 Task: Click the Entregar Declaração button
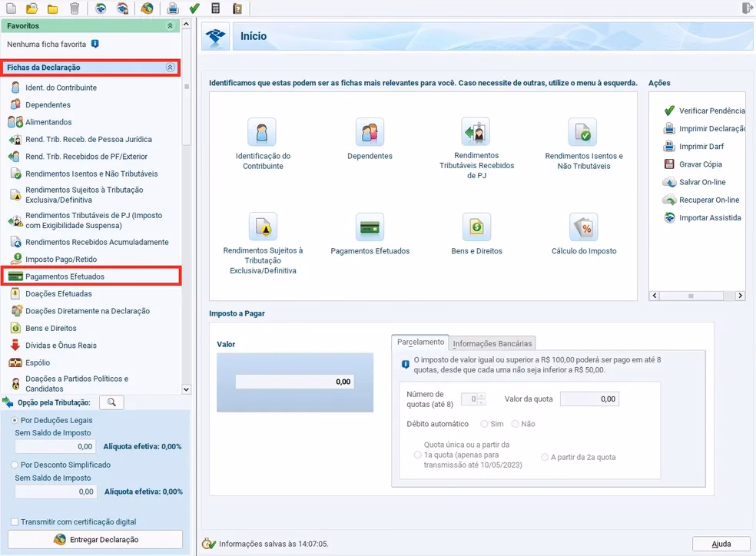[x=96, y=540]
